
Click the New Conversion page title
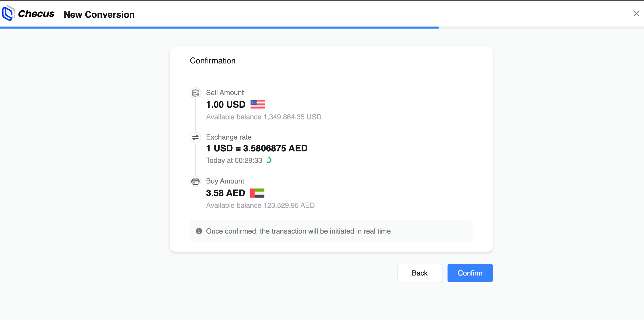(99, 15)
